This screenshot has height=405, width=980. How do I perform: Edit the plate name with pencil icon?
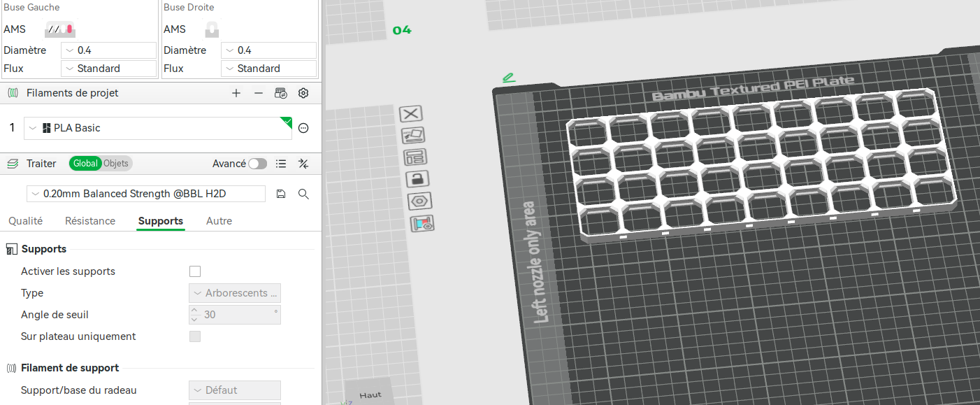[x=509, y=77]
